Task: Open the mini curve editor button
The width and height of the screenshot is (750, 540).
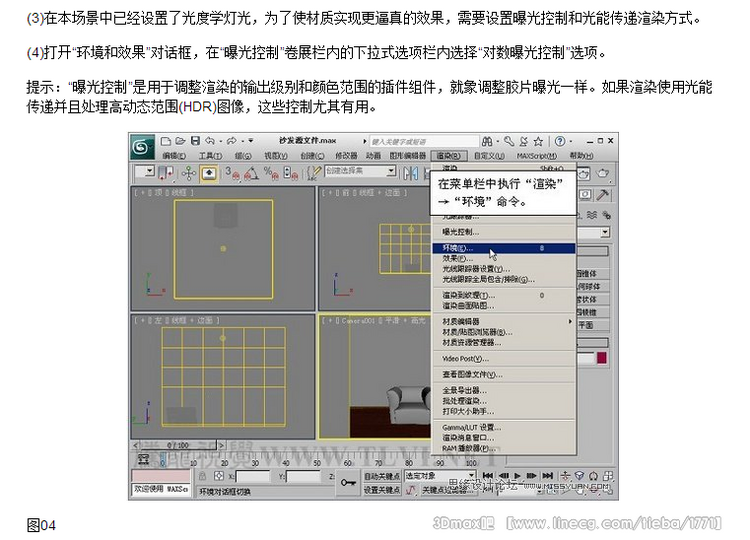Action: tap(143, 460)
